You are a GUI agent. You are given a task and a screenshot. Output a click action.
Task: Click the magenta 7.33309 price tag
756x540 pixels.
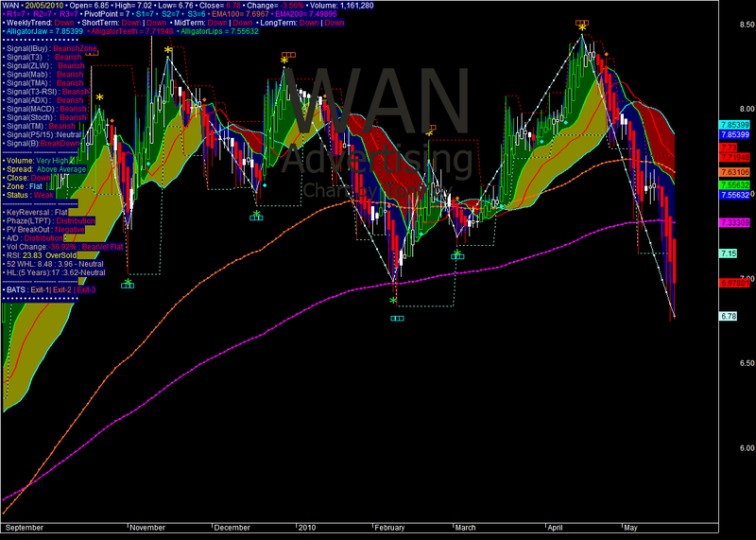coord(734,223)
